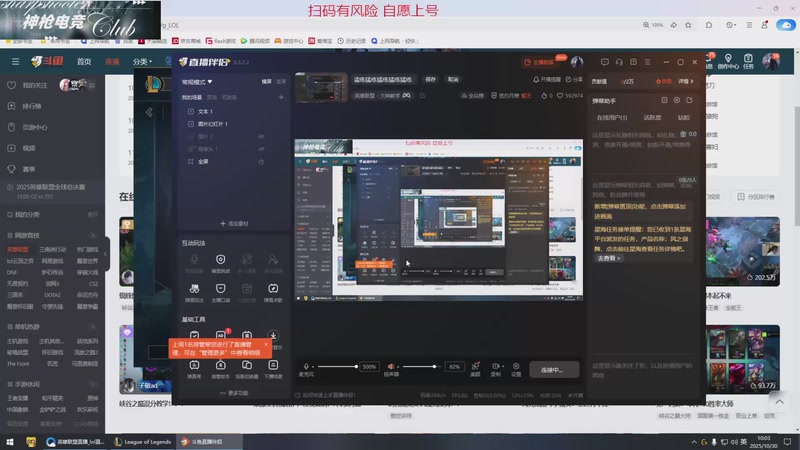
Task: Adjust the microphone volume slider
Action: point(337,366)
